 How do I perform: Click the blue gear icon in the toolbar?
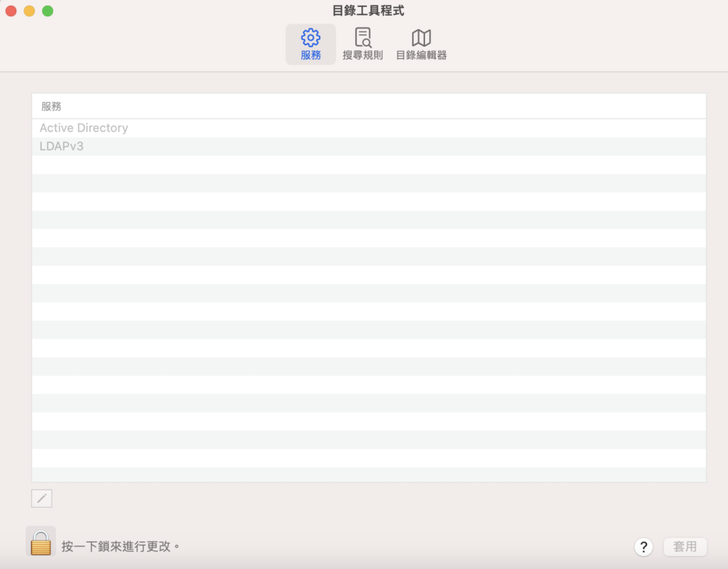pos(310,37)
